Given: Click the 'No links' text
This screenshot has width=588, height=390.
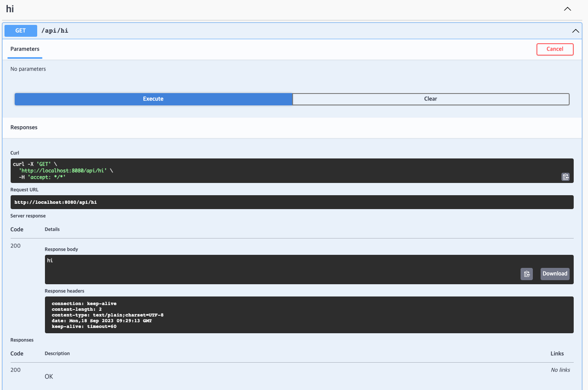Looking at the screenshot, I should [x=561, y=370].
